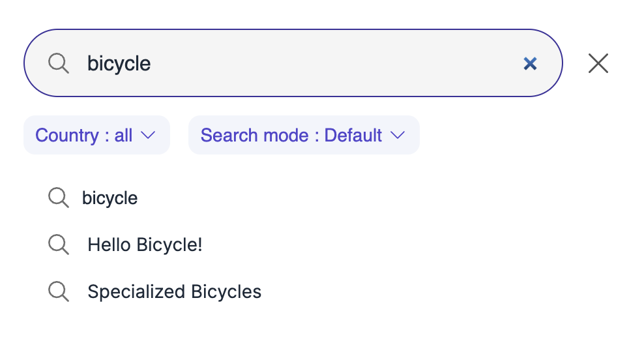This screenshot has width=644, height=356.
Task: Place cursor after 'bicycle' in the search box
Action: pos(152,63)
